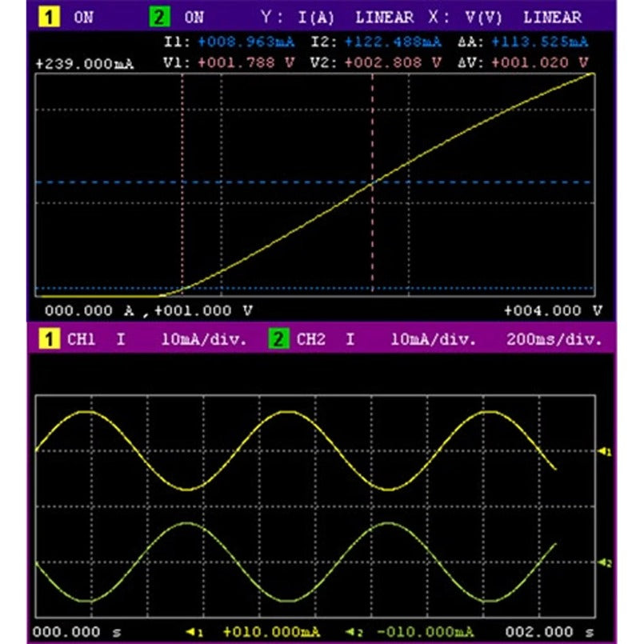Toggle channel 1 ON status

tap(83, 18)
